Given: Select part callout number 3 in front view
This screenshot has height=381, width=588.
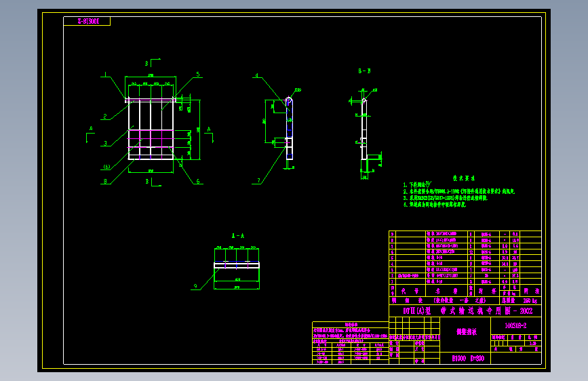Looking at the screenshot, I should (105, 143).
